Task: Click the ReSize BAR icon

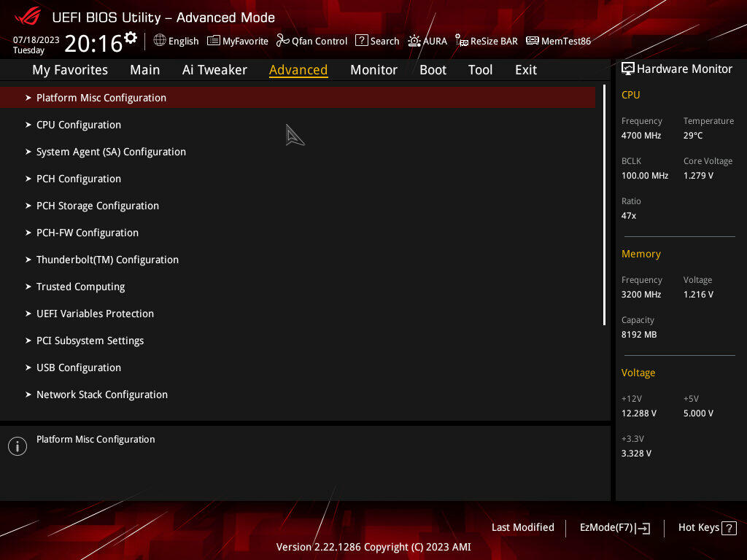Action: click(x=462, y=41)
